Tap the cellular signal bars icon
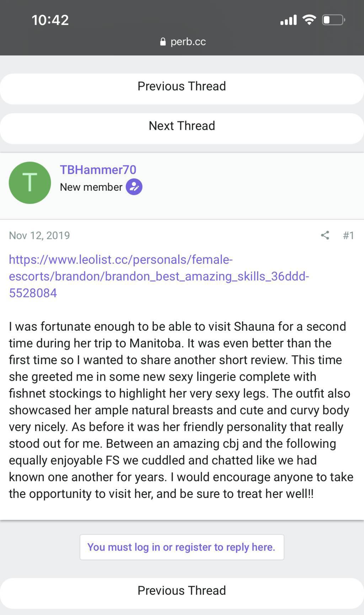This screenshot has height=615, width=364. (288, 20)
